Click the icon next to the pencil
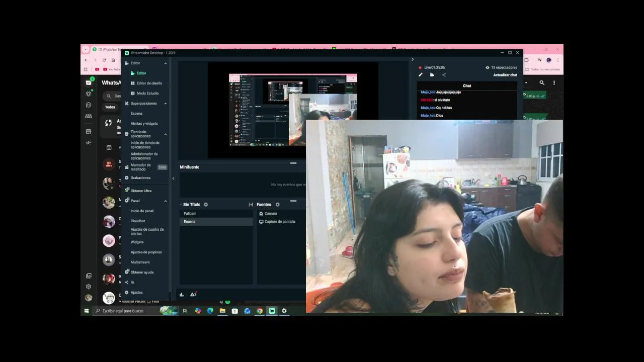Viewport: 644px width, 362px height. tap(432, 75)
